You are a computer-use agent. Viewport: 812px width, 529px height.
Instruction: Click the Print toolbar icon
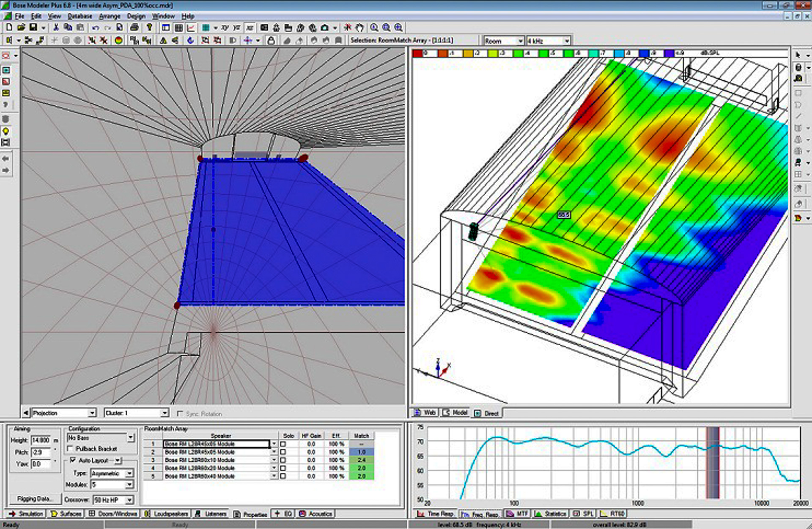[x=134, y=28]
